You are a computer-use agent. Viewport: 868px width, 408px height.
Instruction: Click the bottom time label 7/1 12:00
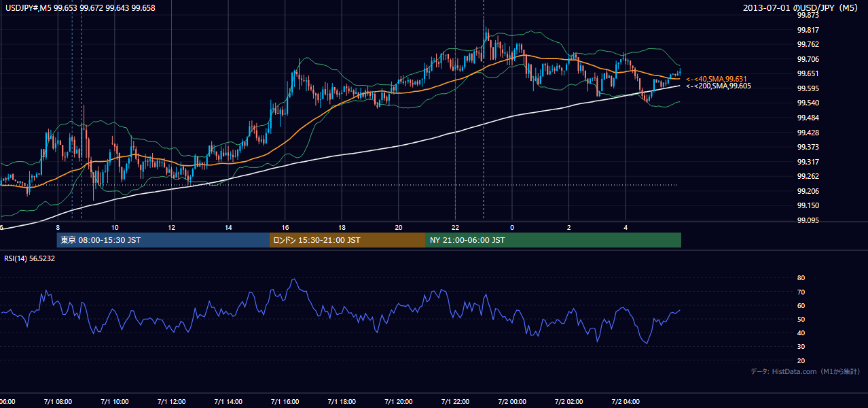(172, 402)
